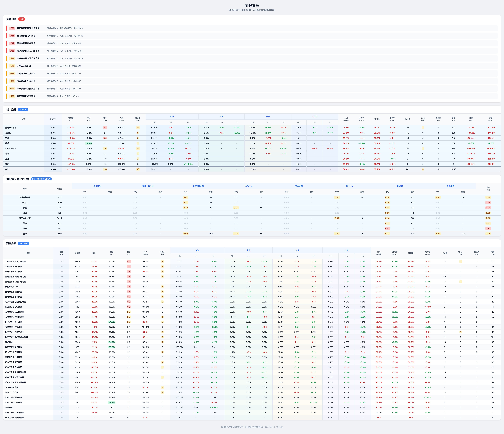Select the 汉中汉台区自配送商圈 row in 商圈数据

(252, 417)
